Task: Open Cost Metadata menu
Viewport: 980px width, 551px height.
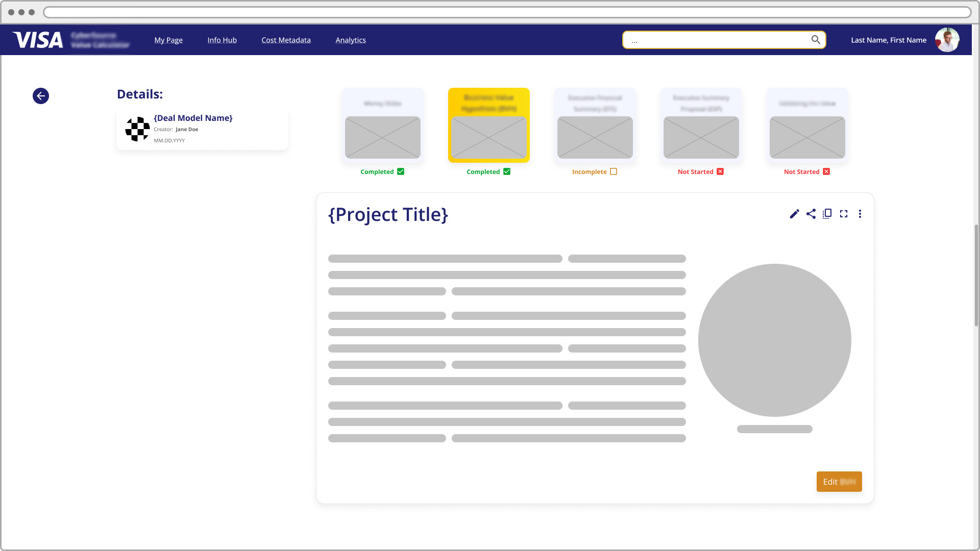Action: coord(286,40)
